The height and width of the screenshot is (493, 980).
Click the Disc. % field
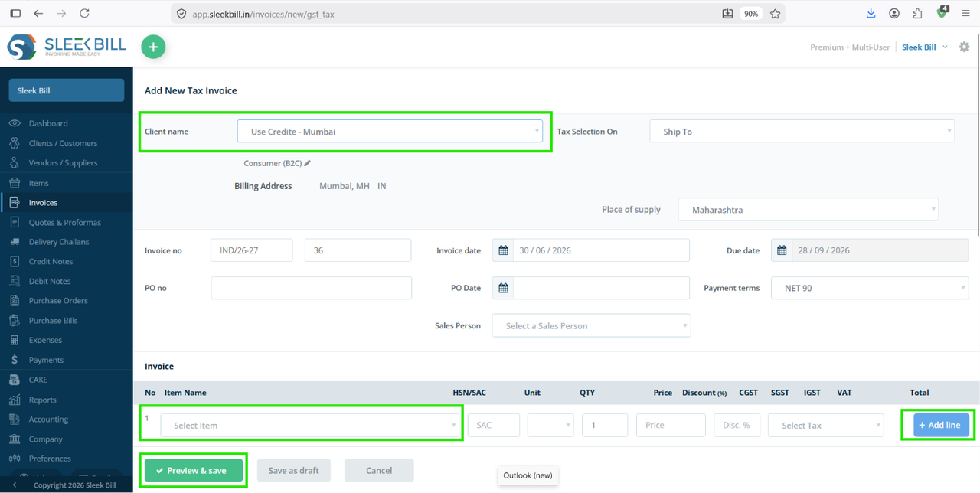click(737, 425)
